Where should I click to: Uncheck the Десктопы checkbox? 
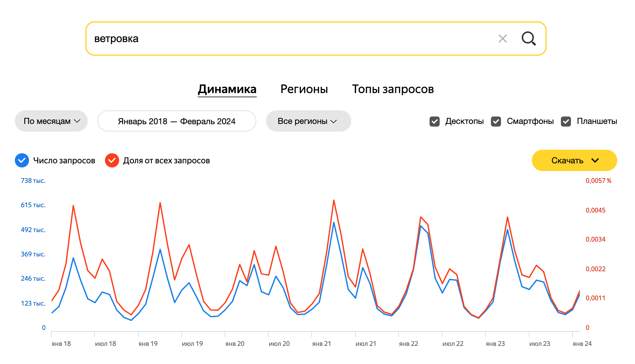click(435, 121)
